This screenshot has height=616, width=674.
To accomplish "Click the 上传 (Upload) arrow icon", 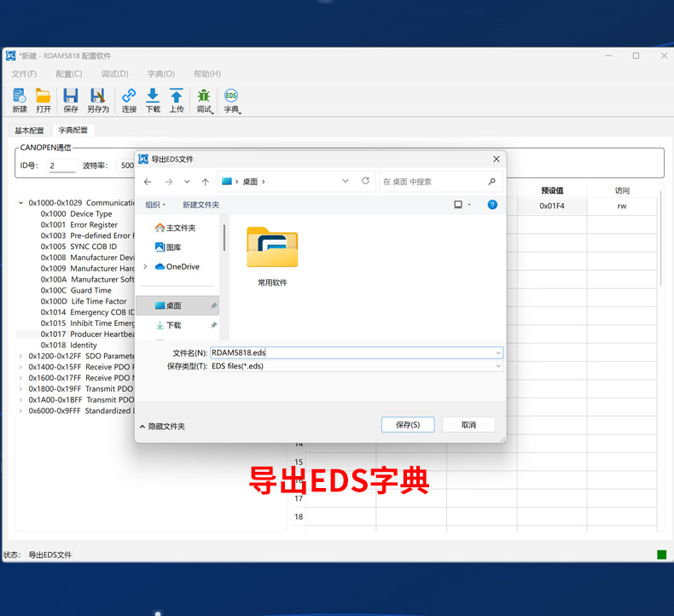I will 177,96.
